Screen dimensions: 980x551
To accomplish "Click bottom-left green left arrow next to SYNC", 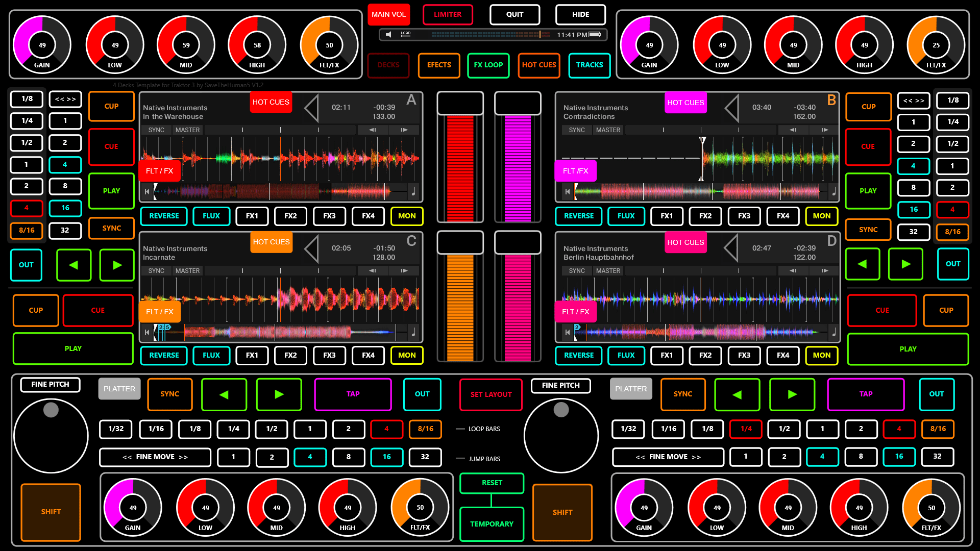I will tap(224, 394).
